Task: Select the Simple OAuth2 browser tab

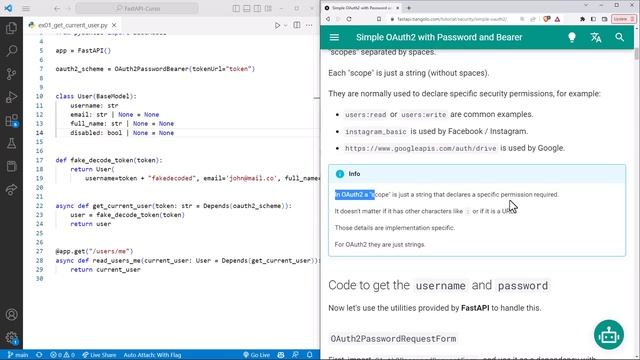Action: [362, 8]
